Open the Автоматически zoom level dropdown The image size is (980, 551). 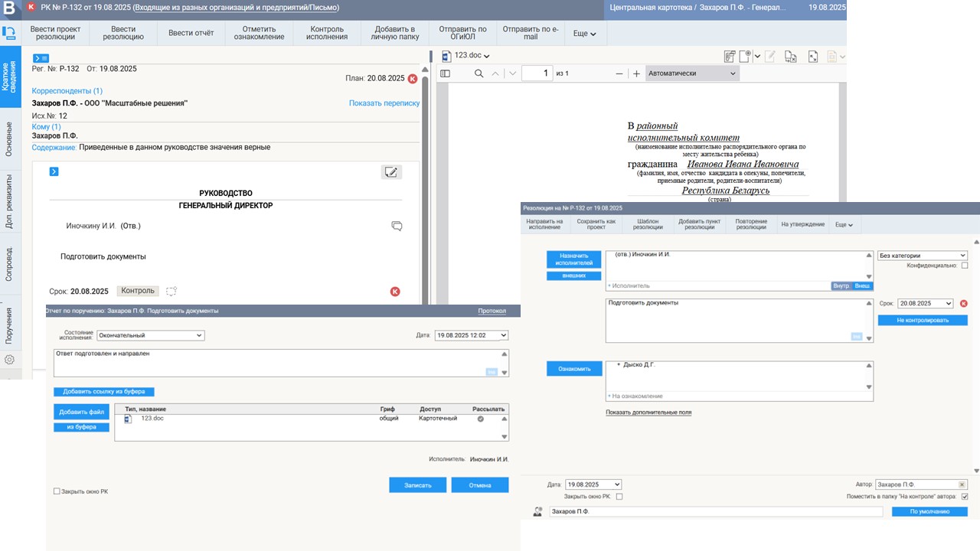tap(692, 73)
